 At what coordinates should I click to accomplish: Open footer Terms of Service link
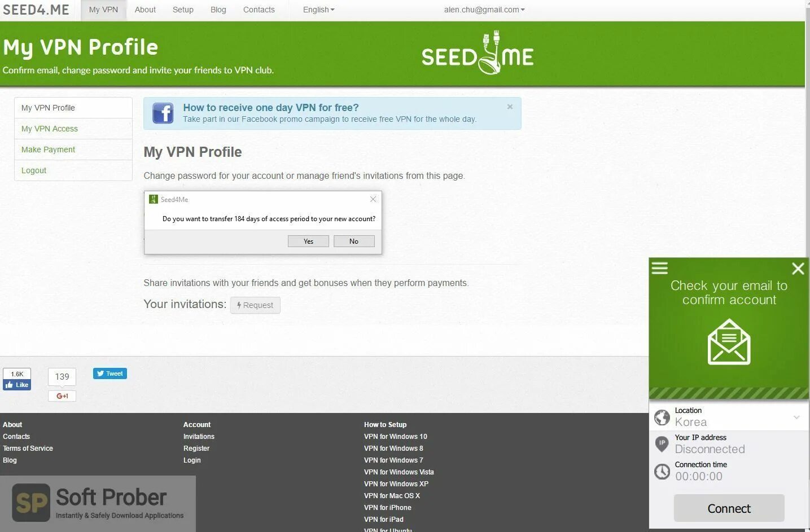click(x=28, y=449)
